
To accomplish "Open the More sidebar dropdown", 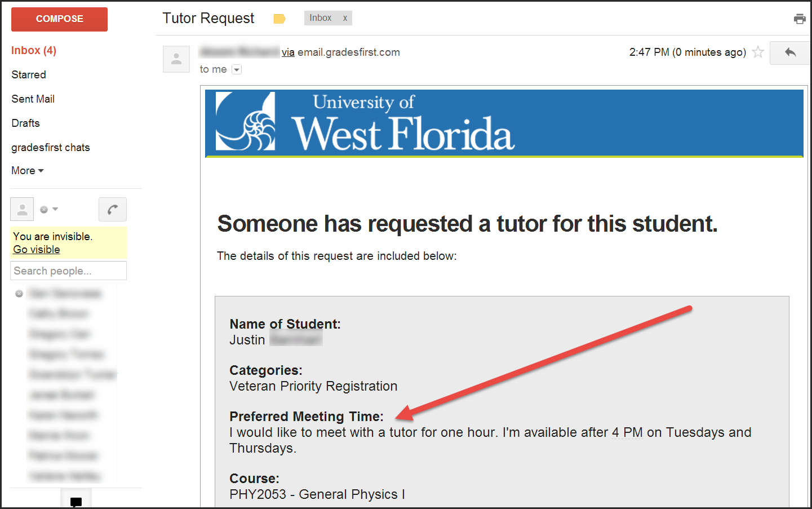I will (27, 170).
